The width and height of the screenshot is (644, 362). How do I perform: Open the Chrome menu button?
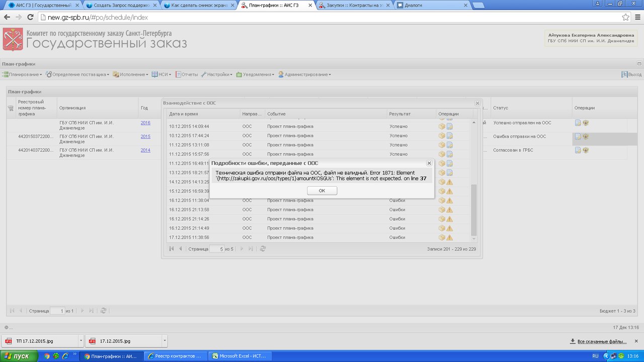coord(637,17)
